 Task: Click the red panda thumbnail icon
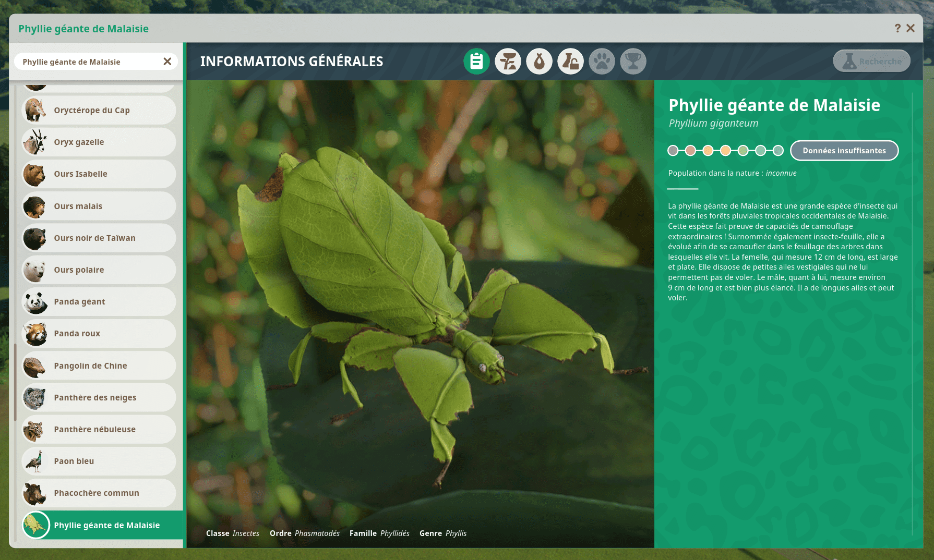[35, 333]
